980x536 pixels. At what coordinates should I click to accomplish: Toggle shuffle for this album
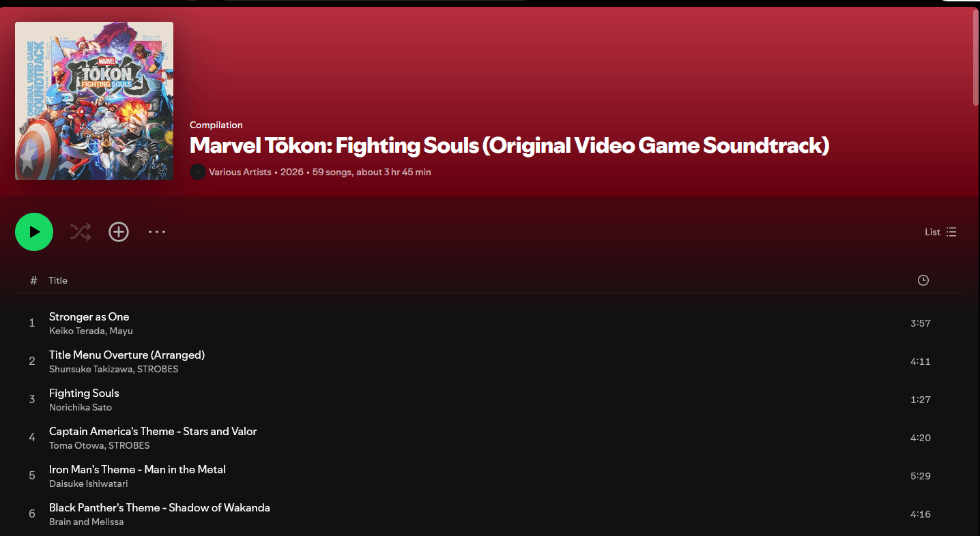pos(81,232)
